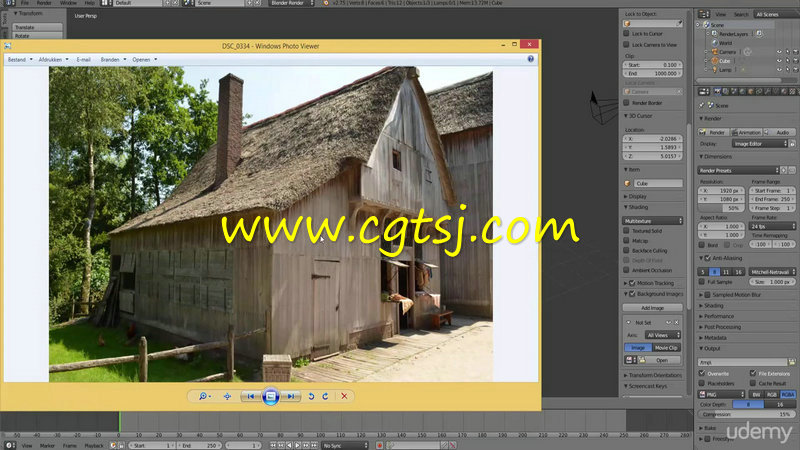This screenshot has width=800, height=450.
Task: Click the World icon in outliner
Action: pyautogui.click(x=715, y=43)
